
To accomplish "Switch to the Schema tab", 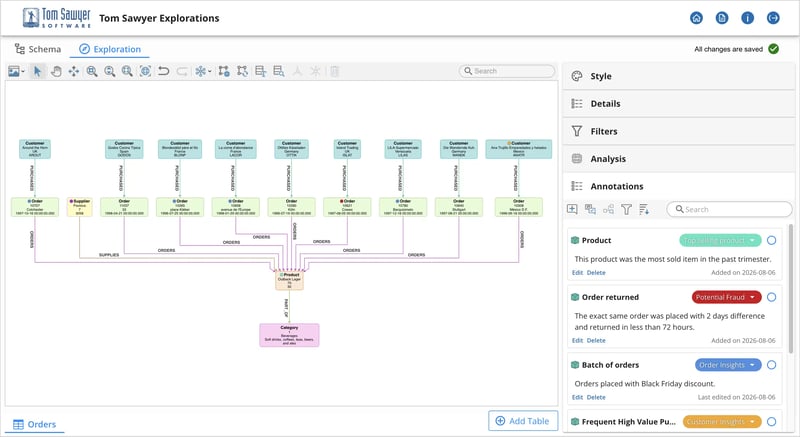I will (x=38, y=49).
